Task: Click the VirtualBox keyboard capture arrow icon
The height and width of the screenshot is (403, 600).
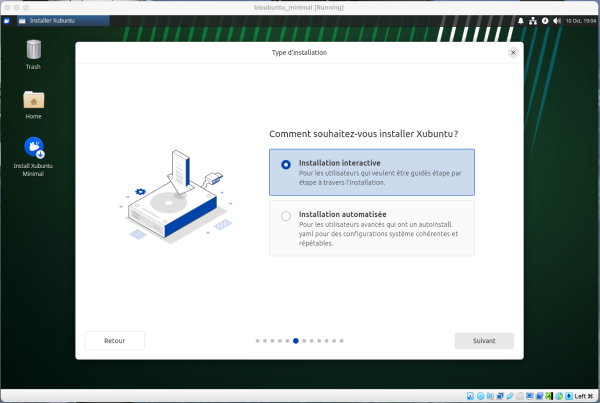Action: [569, 396]
